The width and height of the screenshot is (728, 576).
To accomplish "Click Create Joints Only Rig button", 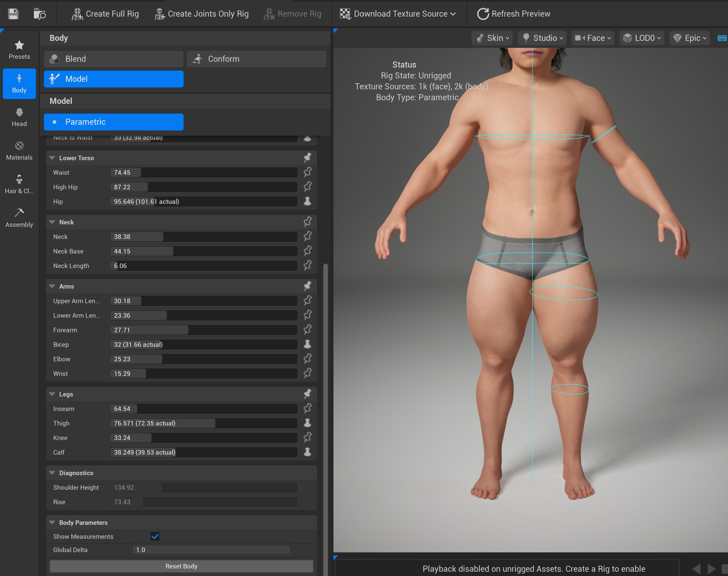I will click(202, 14).
